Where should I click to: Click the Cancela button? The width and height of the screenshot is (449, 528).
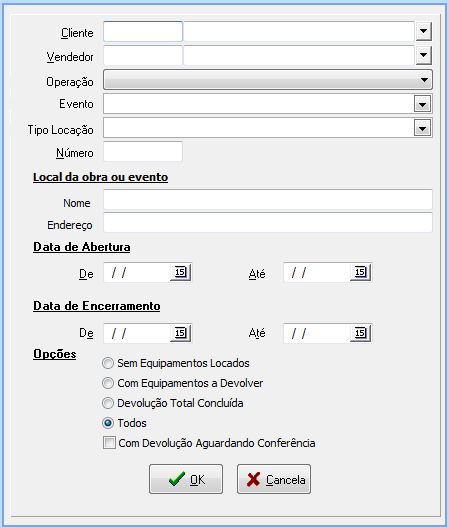[x=274, y=479]
